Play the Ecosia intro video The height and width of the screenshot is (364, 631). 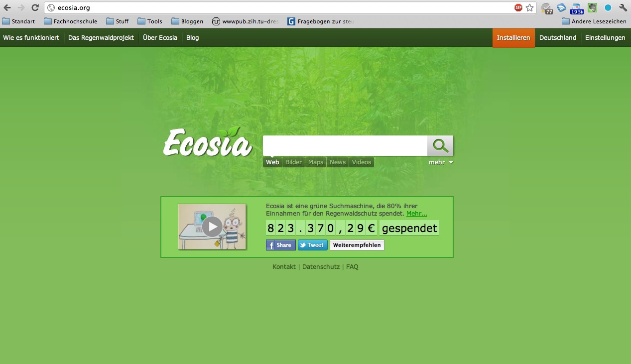point(212,227)
